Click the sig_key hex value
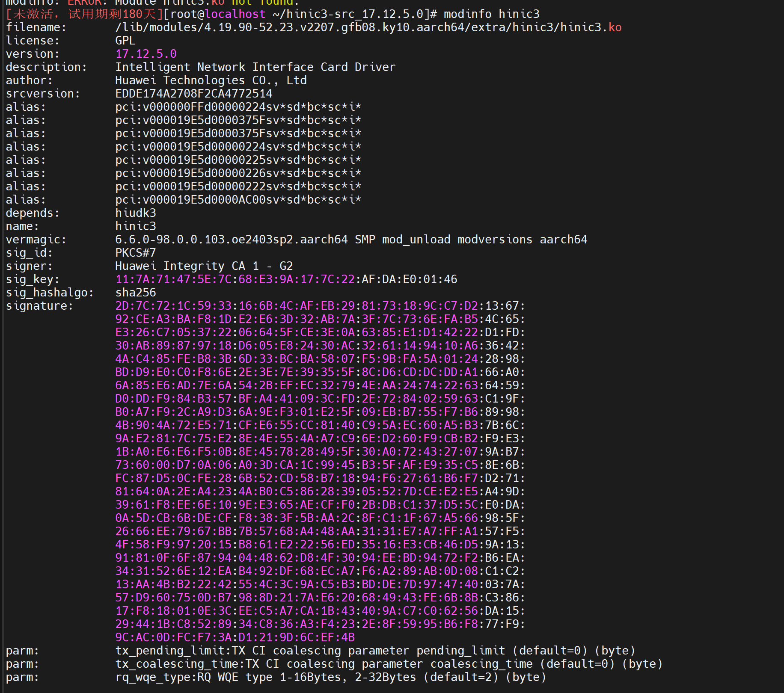784x693 pixels. tap(286, 279)
